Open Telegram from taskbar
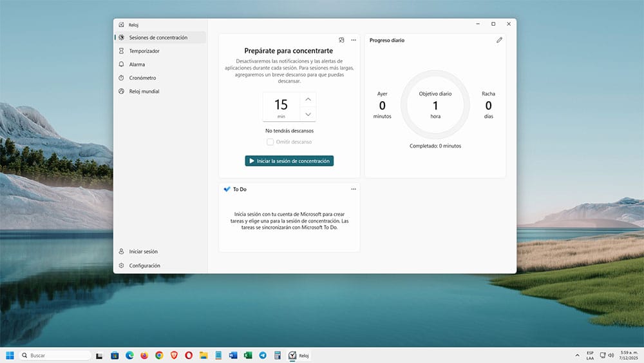The height and width of the screenshot is (363, 644). [263, 356]
